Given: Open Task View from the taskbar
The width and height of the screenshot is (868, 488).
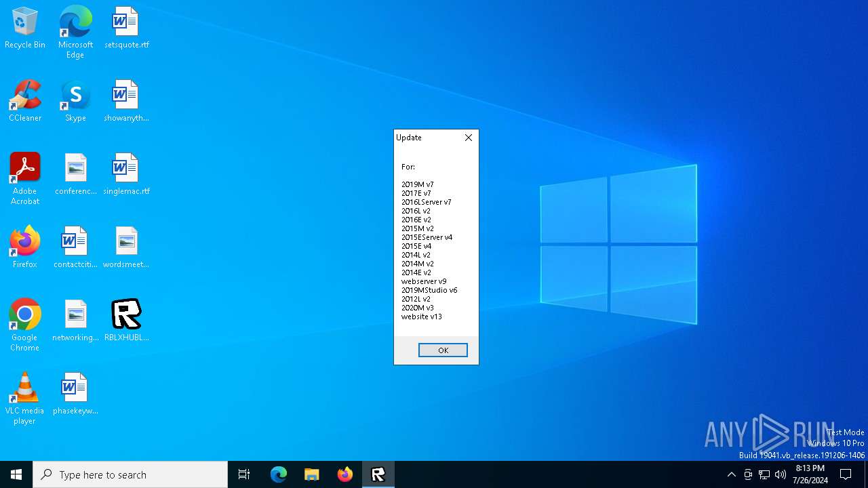Looking at the screenshot, I should point(244,474).
